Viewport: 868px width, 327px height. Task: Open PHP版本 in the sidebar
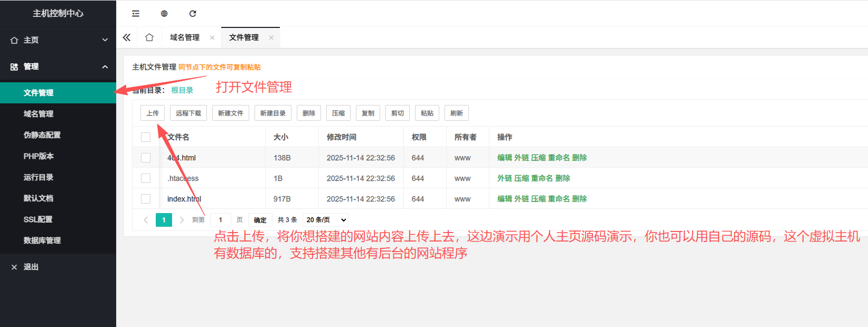[58, 156]
